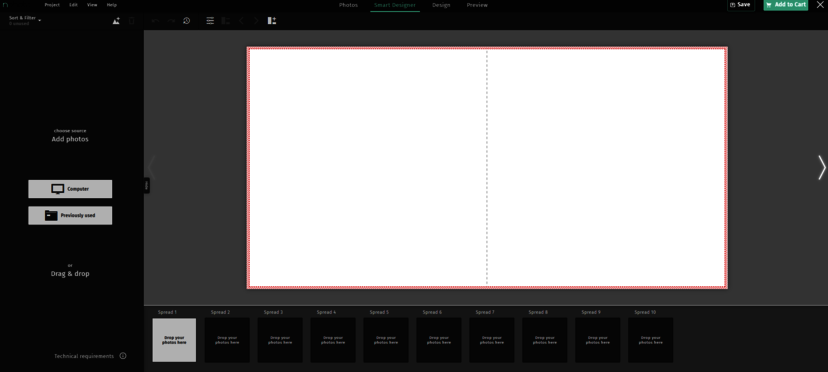Open the Edit menu
The image size is (828, 372).
[x=73, y=5]
